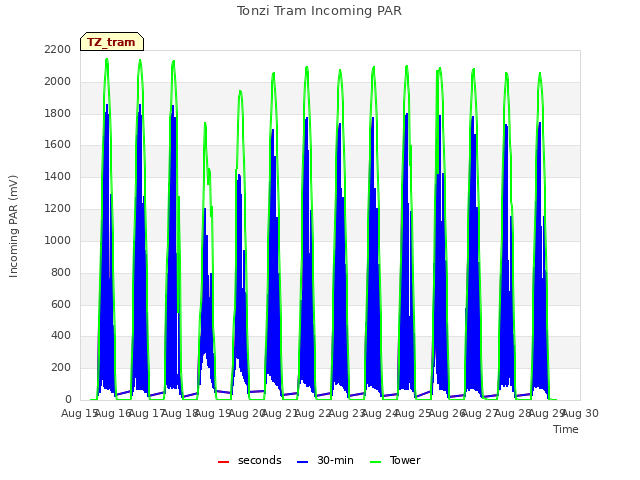The height and width of the screenshot is (480, 640).
Task: Click the Aug 15 x-axis tick label
Action: pos(79,413)
